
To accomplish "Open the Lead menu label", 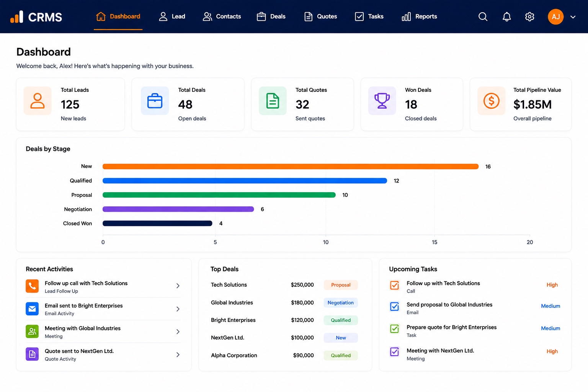I will [178, 16].
